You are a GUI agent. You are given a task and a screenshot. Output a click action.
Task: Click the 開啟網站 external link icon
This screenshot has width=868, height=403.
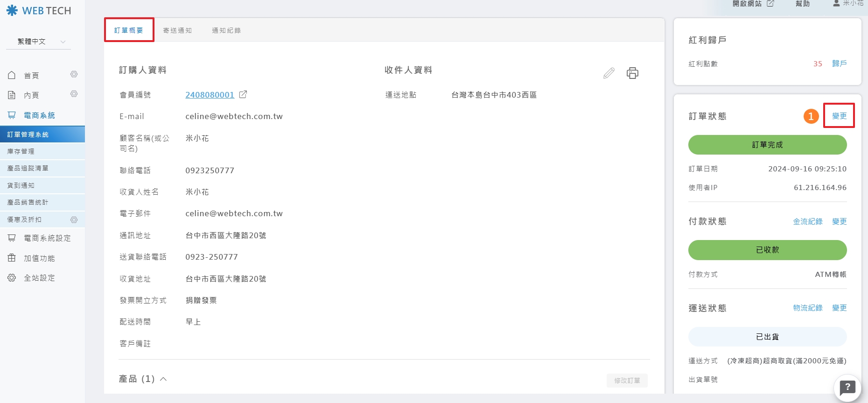[x=770, y=4]
